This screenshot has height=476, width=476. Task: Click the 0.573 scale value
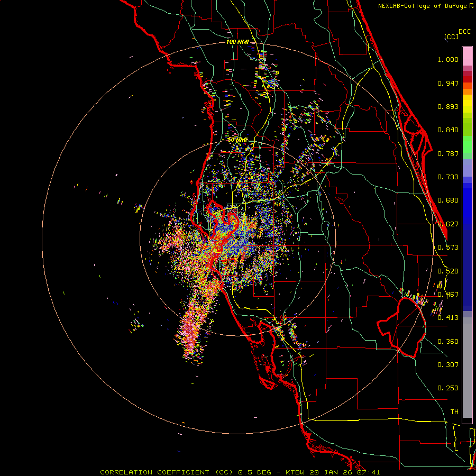tap(448, 248)
